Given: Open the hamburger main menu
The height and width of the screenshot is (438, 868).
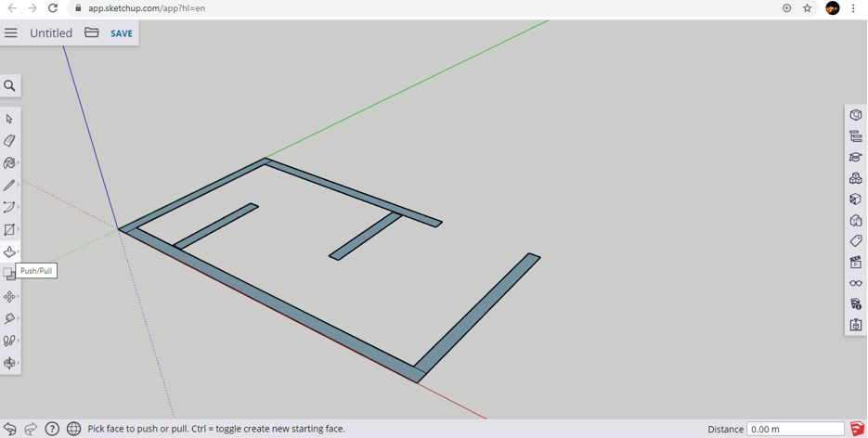Looking at the screenshot, I should [x=10, y=33].
